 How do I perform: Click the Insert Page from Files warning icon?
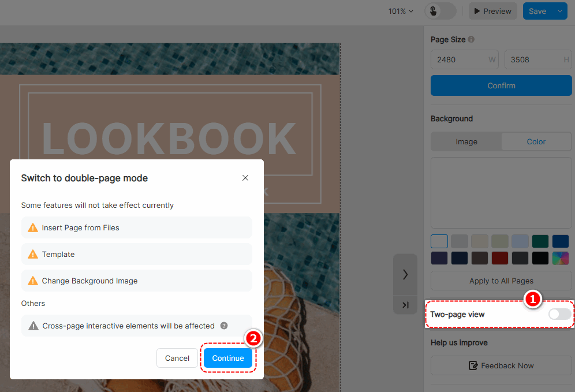point(33,227)
